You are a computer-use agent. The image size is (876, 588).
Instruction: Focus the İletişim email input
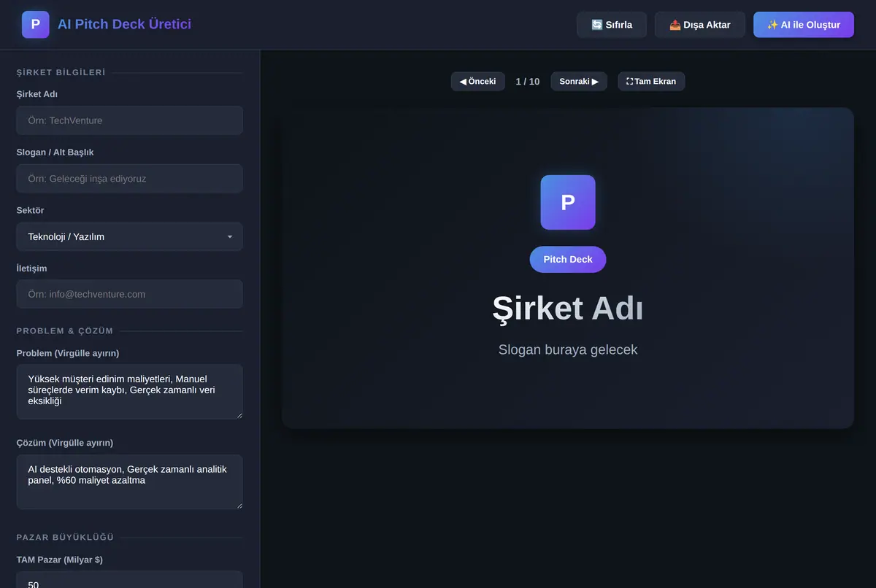pos(129,294)
